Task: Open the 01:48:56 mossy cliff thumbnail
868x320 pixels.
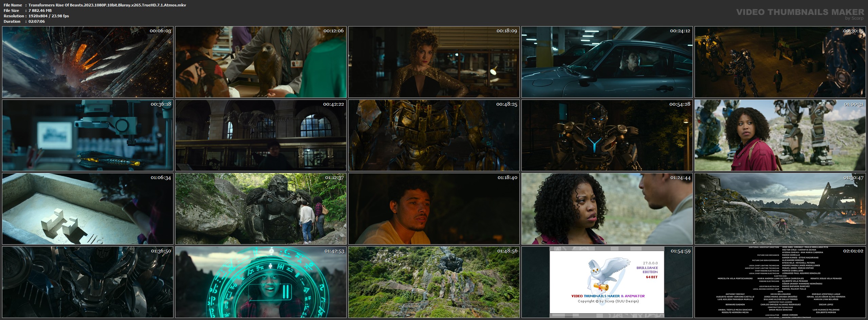Action: point(434,282)
